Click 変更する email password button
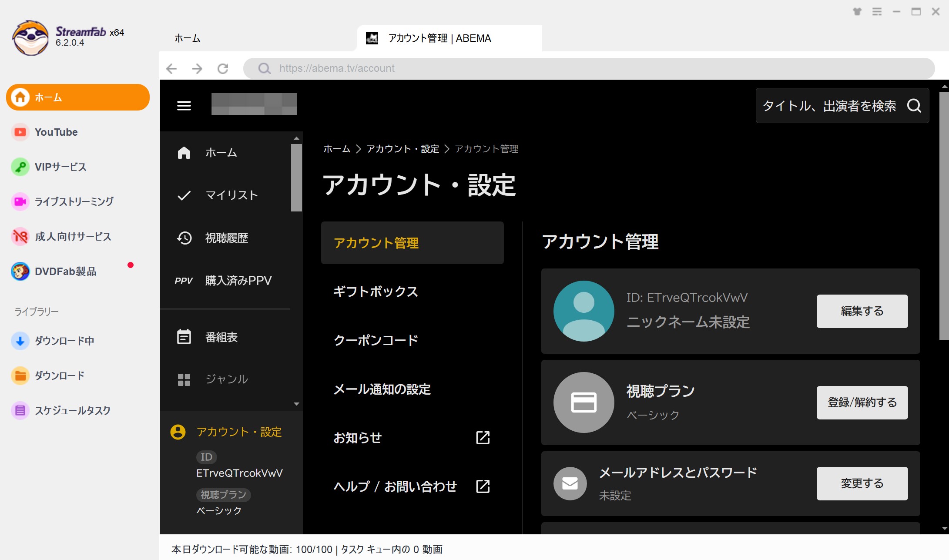The height and width of the screenshot is (560, 949). click(862, 483)
